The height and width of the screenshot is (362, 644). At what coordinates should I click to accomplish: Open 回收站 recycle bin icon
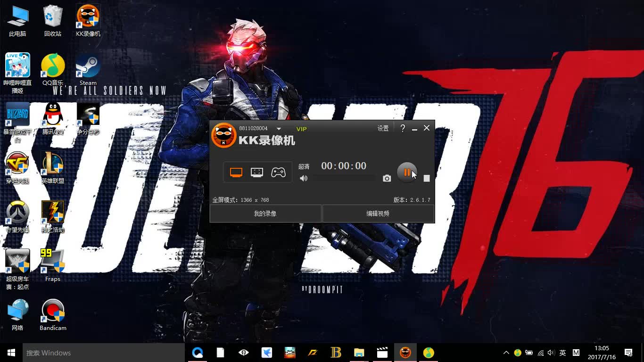point(53,21)
